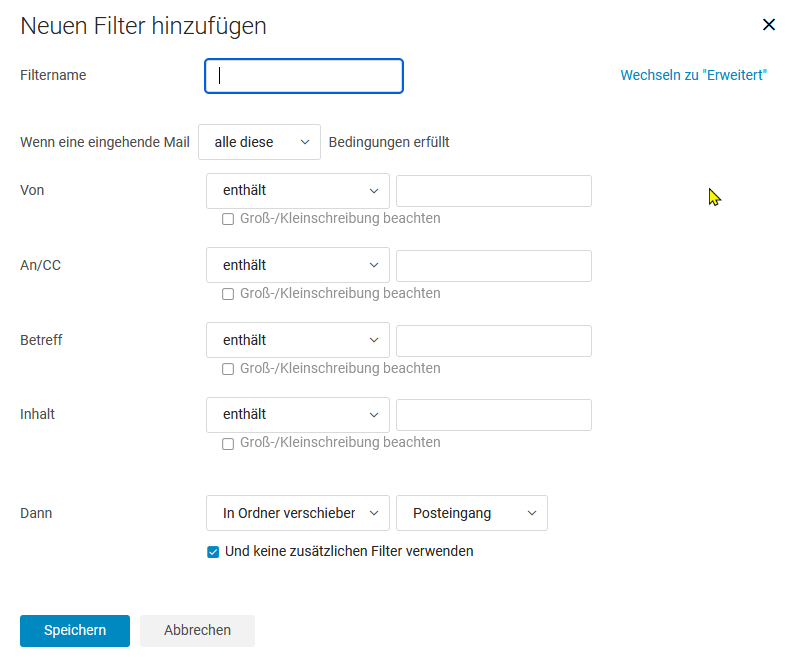Image resolution: width=791 pixels, height=661 pixels.
Task: Enable case sensitivity for Von
Action: coord(228,219)
